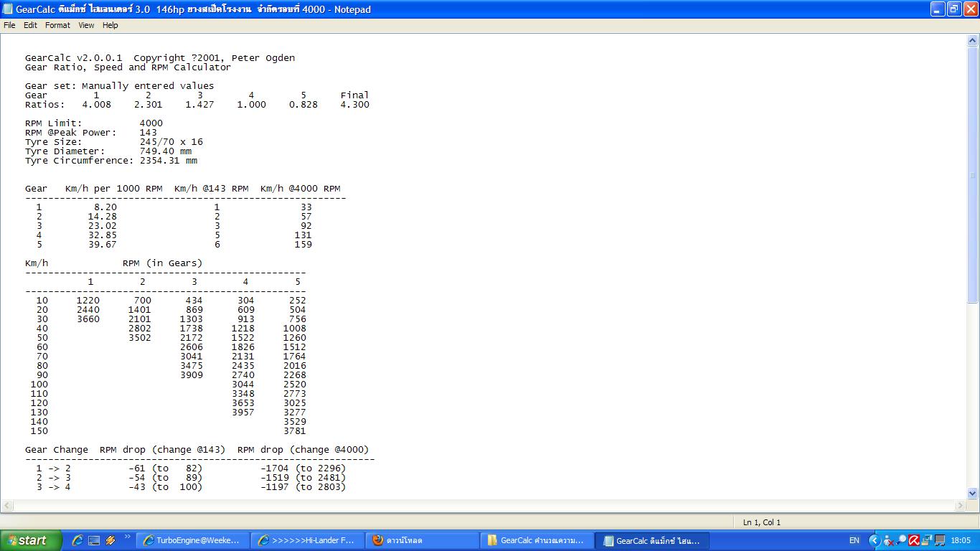980x551 pixels.
Task: Open the Help menu
Action: tap(110, 25)
